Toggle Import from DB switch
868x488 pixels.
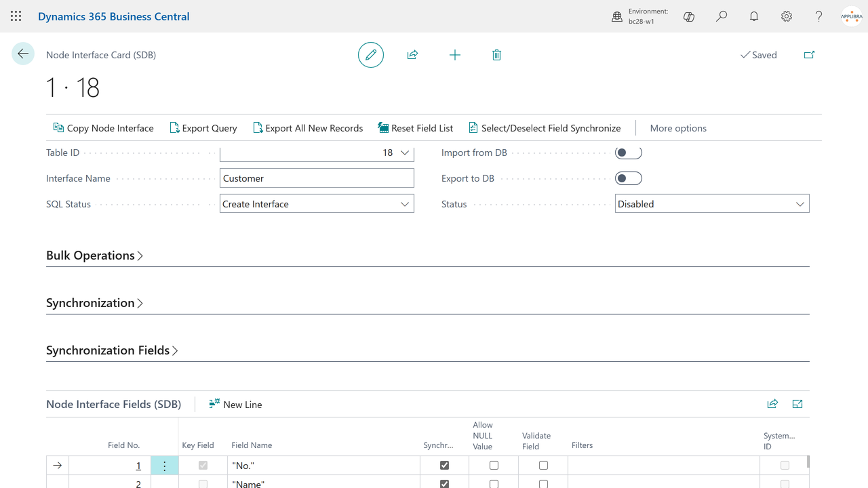(629, 152)
